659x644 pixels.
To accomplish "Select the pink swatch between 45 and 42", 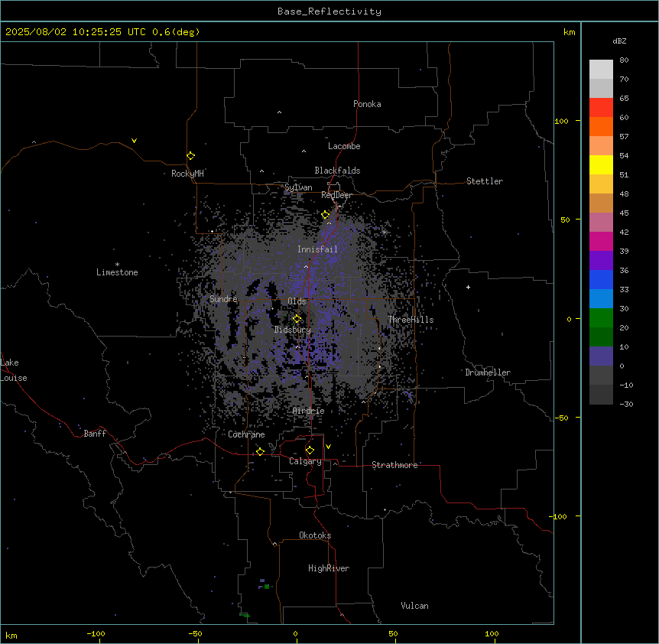I will point(601,223).
